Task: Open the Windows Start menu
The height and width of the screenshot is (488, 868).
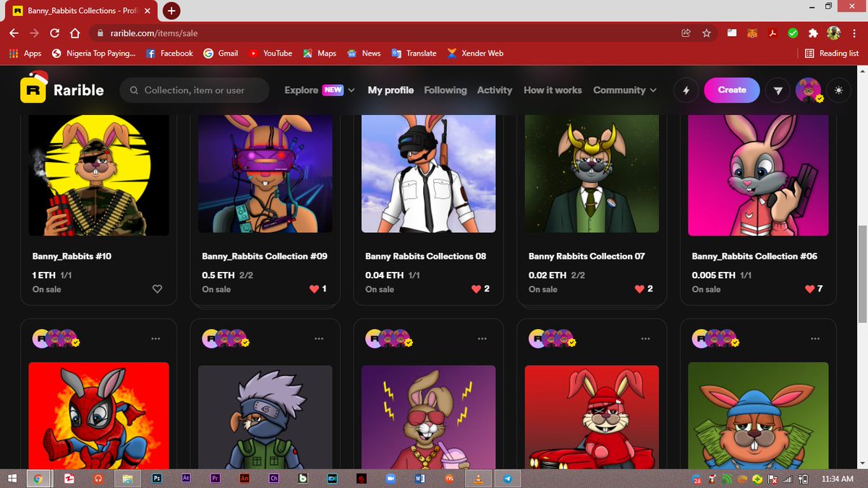Action: tap(12, 479)
